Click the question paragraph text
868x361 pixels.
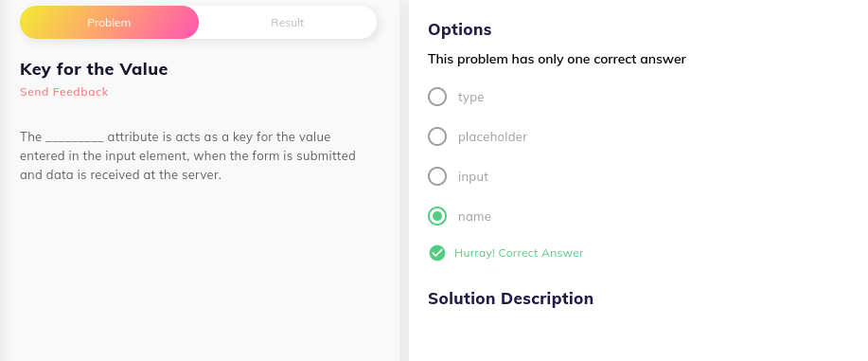[x=187, y=155]
